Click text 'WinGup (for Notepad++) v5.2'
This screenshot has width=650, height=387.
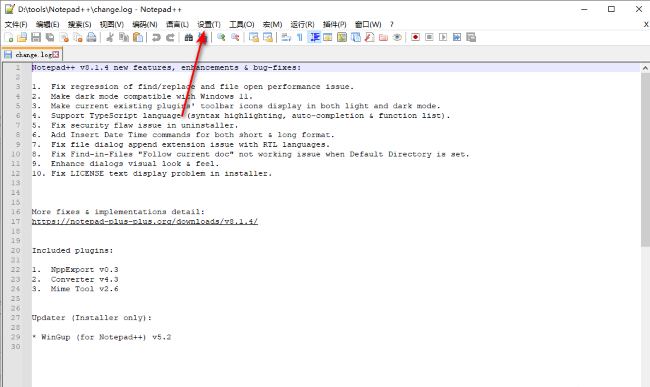click(106, 337)
